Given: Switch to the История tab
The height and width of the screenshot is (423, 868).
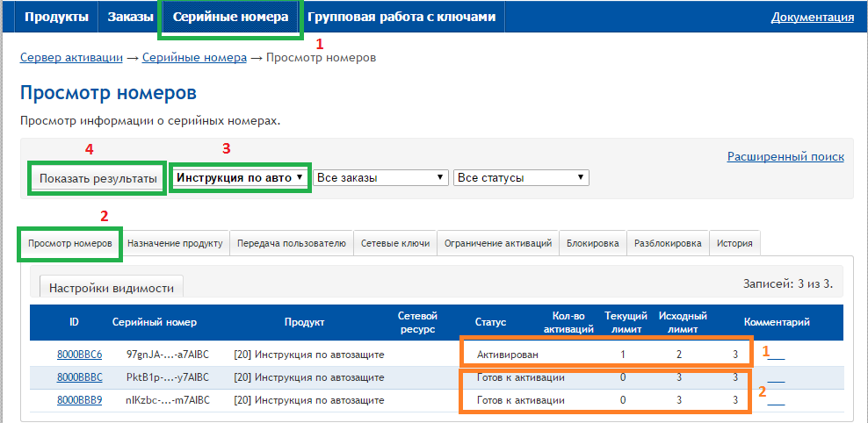Looking at the screenshot, I should [x=734, y=243].
